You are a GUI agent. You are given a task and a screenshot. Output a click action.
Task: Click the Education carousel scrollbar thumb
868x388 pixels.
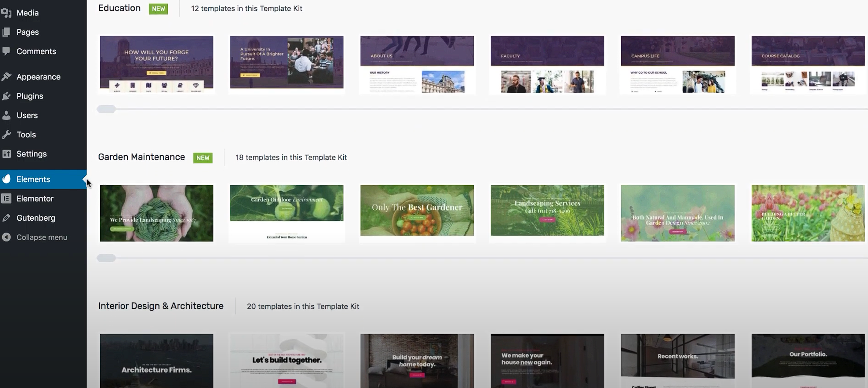click(x=106, y=109)
